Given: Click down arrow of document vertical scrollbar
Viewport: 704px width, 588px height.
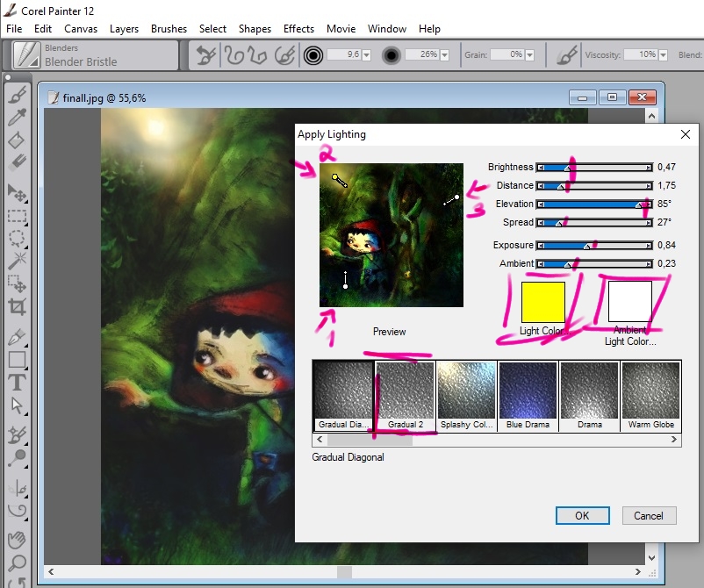Looking at the screenshot, I should 651,558.
